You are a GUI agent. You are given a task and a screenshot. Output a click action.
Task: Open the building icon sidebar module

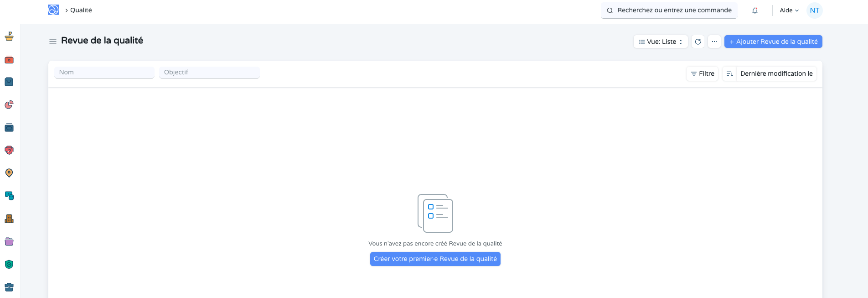9,219
